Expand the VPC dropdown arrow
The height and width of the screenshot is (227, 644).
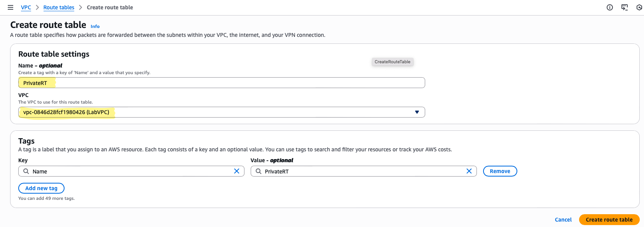click(x=417, y=112)
